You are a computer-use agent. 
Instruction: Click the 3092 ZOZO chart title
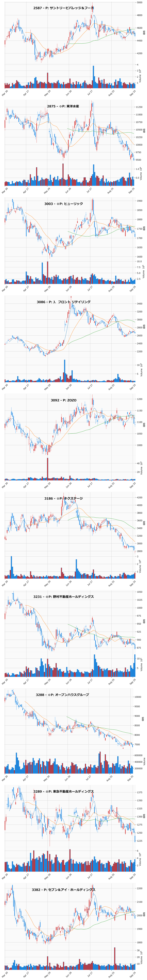click(x=64, y=400)
